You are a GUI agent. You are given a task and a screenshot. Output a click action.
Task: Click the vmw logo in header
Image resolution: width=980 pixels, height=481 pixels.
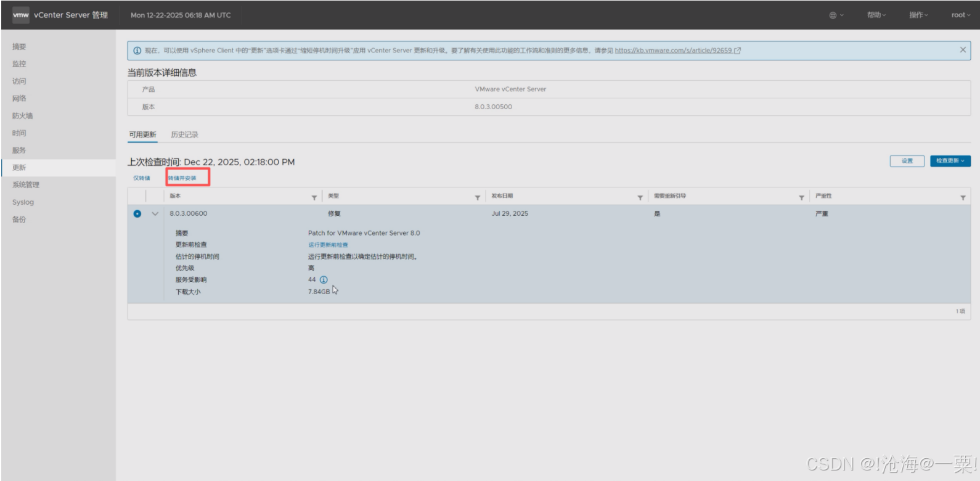tap(21, 15)
